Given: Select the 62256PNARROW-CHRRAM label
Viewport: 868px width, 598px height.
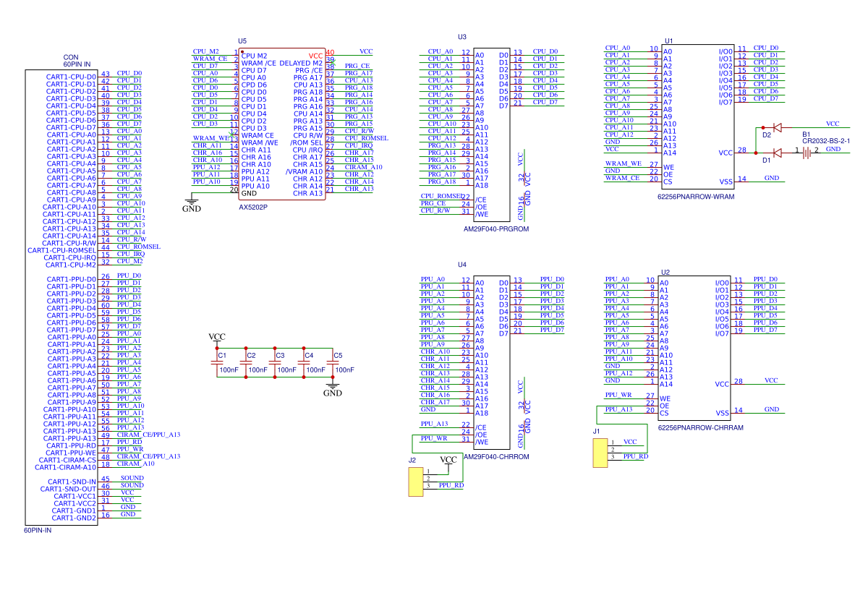Looking at the screenshot, I should pos(700,427).
